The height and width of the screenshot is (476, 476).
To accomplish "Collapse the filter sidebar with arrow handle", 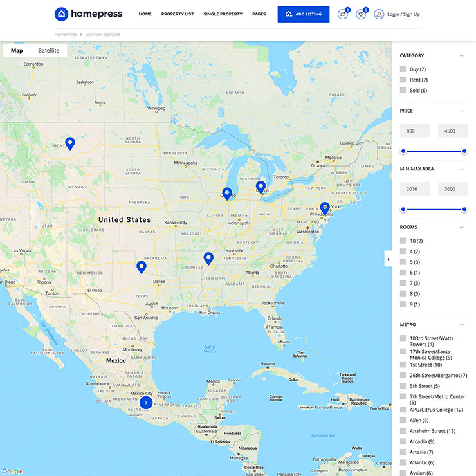I will pos(388,259).
